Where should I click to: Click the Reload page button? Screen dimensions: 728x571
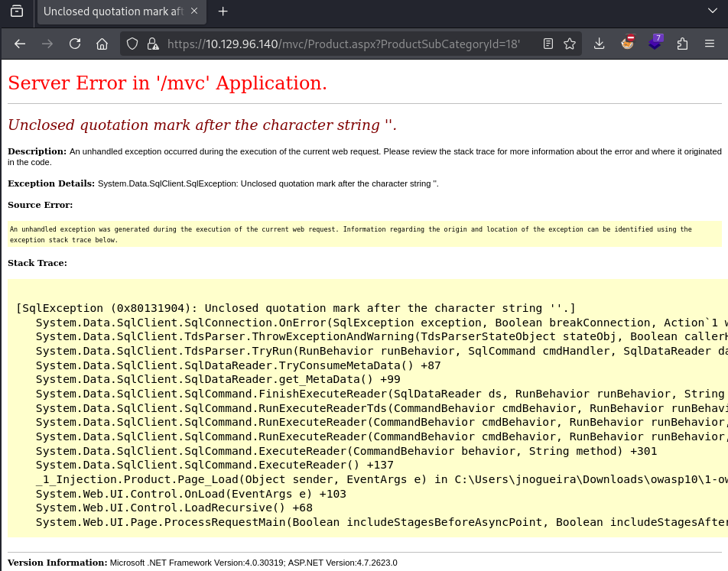(x=74, y=44)
